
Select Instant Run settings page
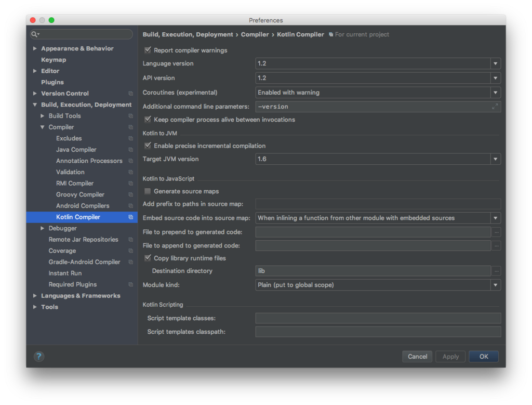(x=65, y=273)
